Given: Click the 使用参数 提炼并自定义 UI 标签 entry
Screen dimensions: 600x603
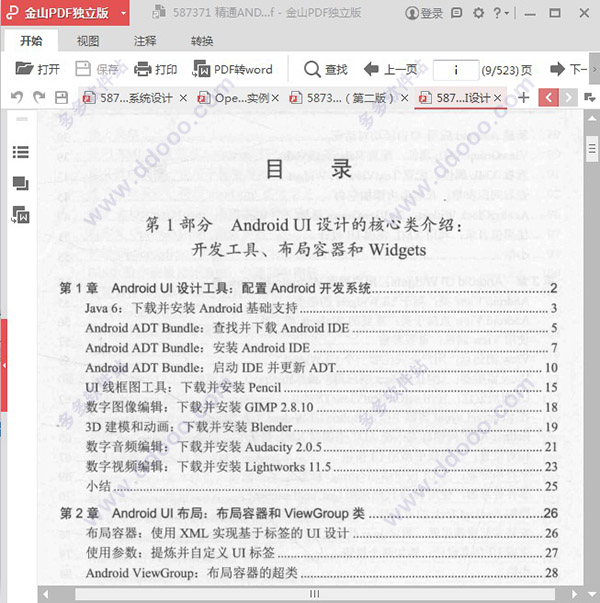Looking at the screenshot, I should 321,553.
